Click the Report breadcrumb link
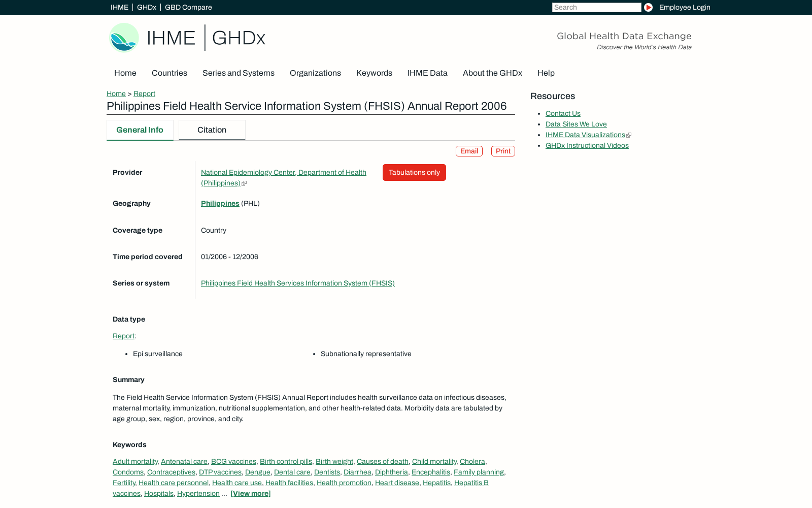This screenshot has width=812, height=508. pos(144,93)
